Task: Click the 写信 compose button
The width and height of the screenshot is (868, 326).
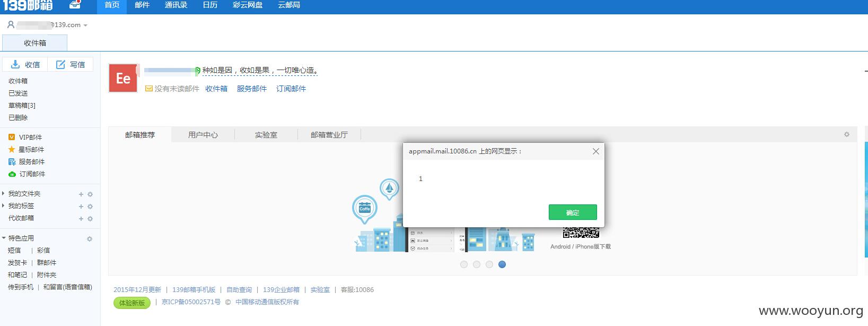Action: click(71, 64)
